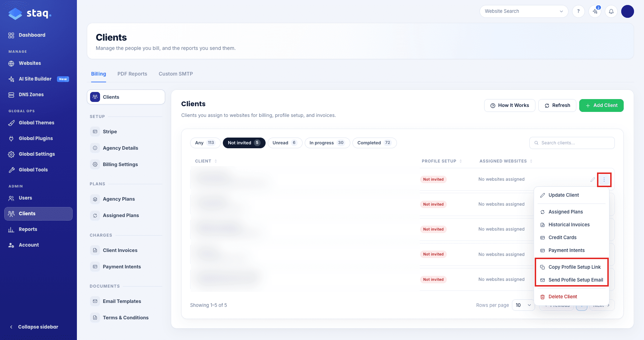Click the three-dot menu in first row
Viewport: 644px width, 340px height.
(604, 180)
